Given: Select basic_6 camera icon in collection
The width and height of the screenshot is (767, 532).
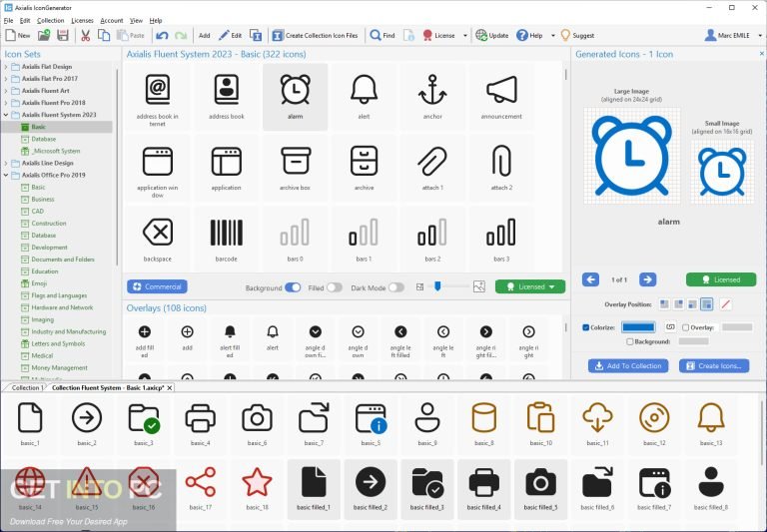Looking at the screenshot, I should pos(257,424).
